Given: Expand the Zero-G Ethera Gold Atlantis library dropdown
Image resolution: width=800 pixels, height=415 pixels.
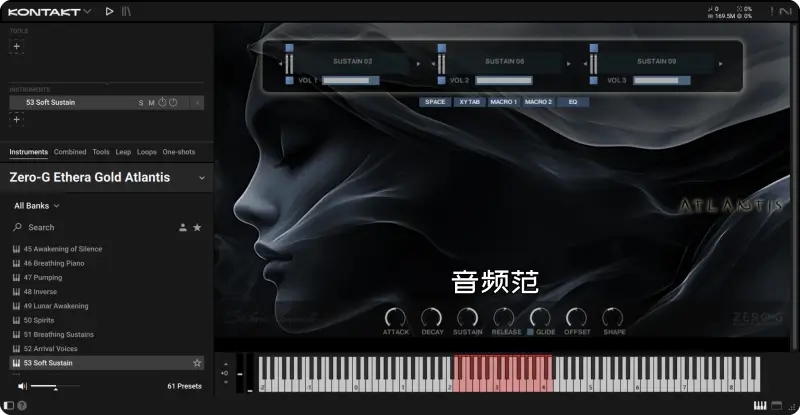Looking at the screenshot, I should tap(202, 178).
